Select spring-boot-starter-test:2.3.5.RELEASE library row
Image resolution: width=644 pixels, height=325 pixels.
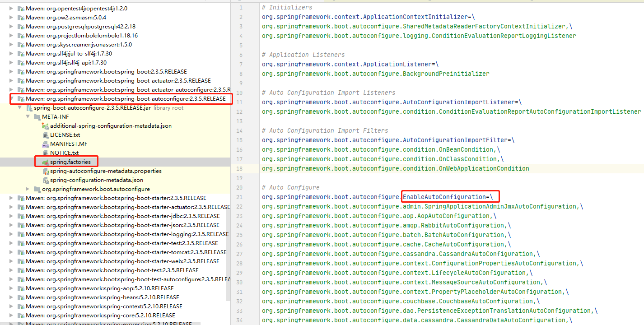[115, 243]
